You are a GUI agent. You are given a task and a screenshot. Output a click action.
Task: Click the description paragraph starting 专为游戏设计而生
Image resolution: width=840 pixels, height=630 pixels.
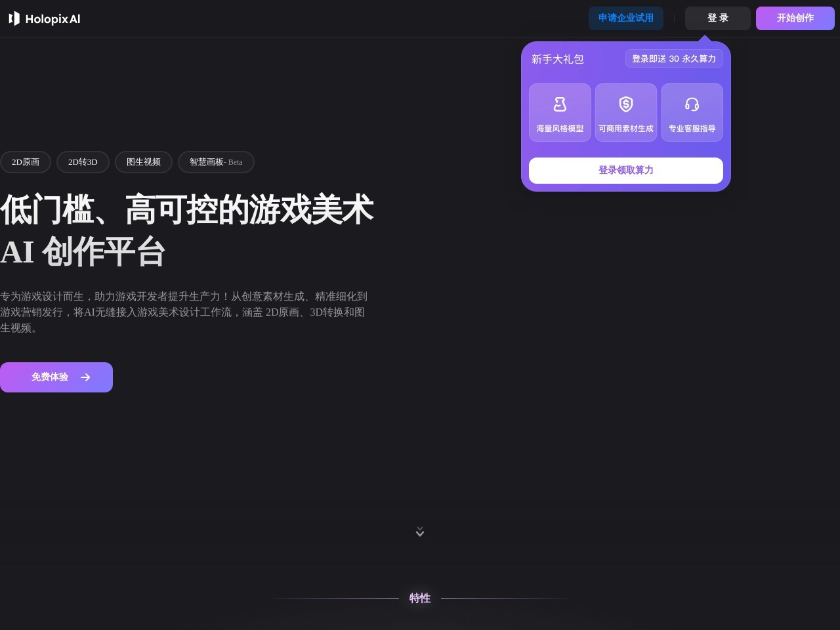184,312
